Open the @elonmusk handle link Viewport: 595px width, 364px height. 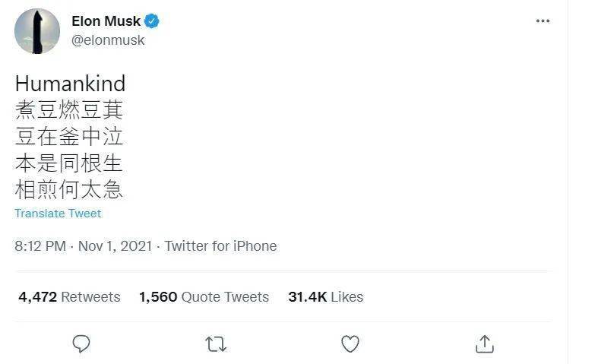click(x=108, y=40)
